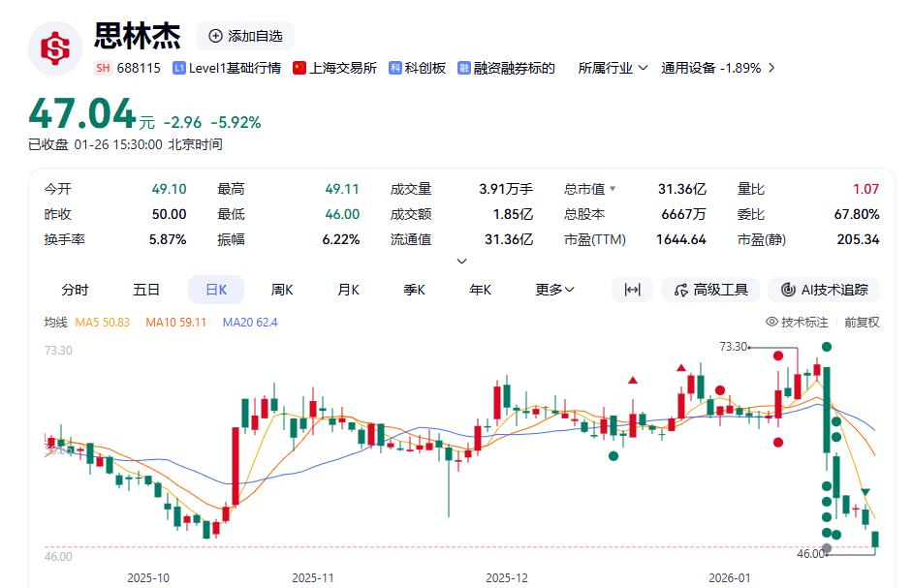912x588 pixels.
Task: Click the MA20 blue legend label
Action: [250, 322]
